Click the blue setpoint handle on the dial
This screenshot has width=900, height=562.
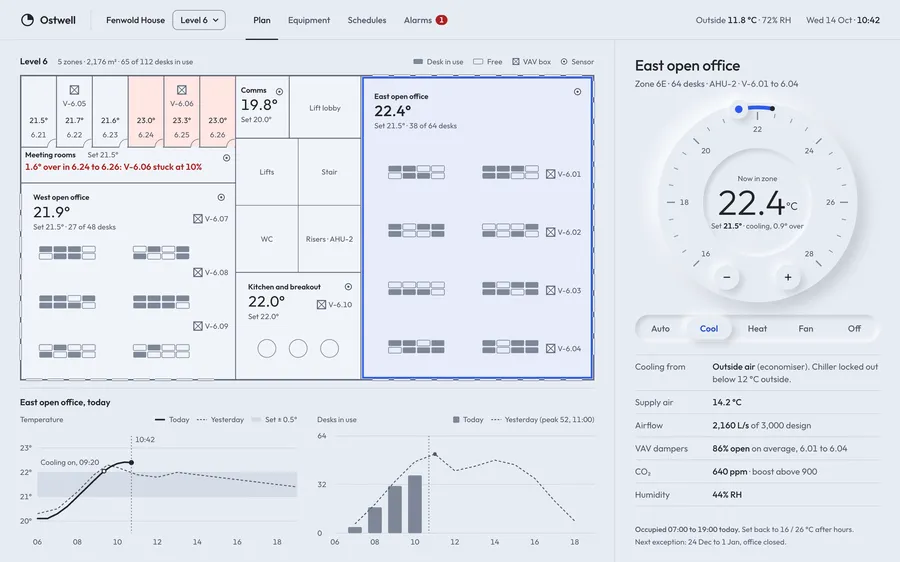[739, 109]
